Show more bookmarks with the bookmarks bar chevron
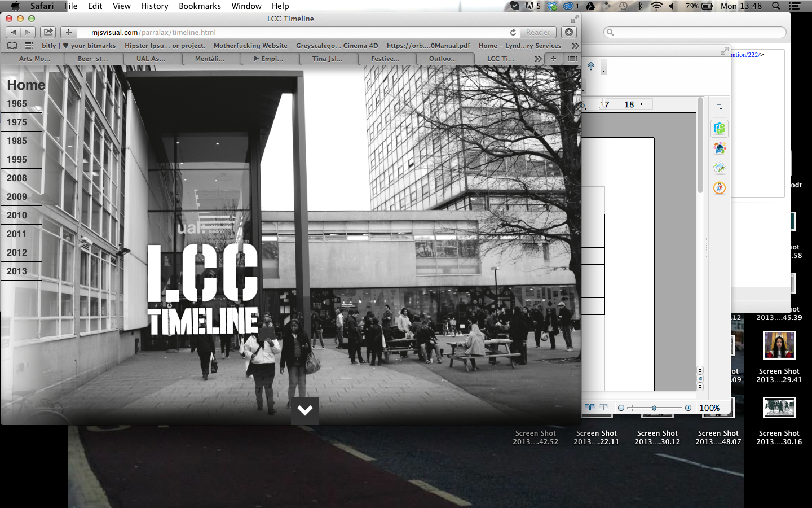Image resolution: width=812 pixels, height=508 pixels. 575,46
